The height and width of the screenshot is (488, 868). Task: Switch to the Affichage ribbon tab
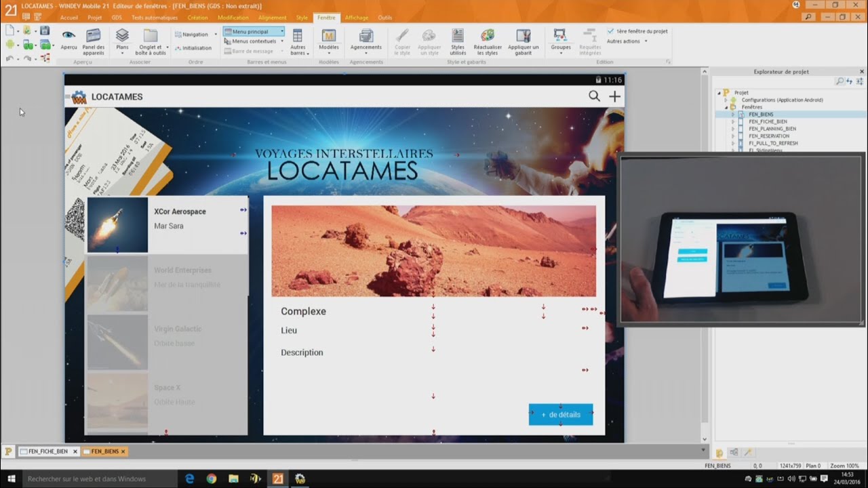tap(356, 18)
